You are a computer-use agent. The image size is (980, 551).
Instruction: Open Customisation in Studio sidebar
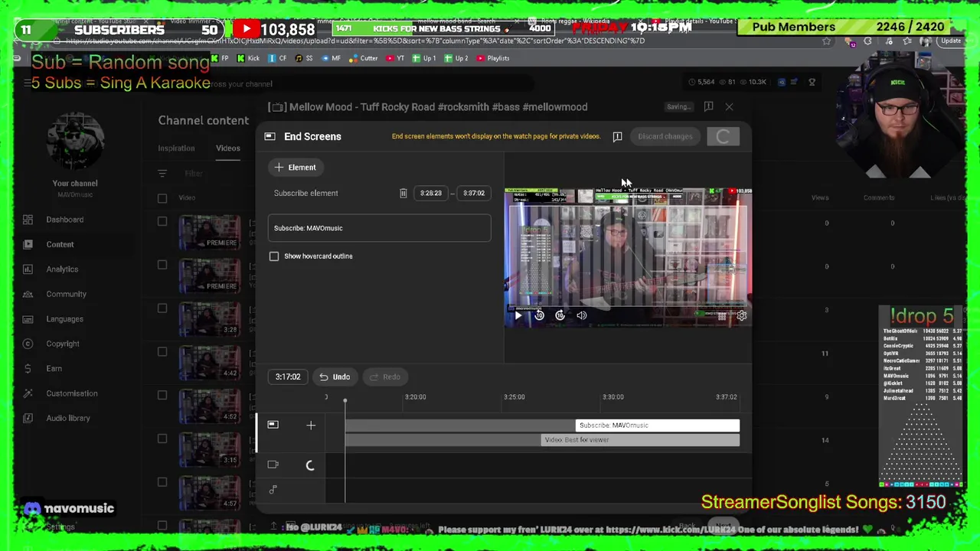coord(72,393)
